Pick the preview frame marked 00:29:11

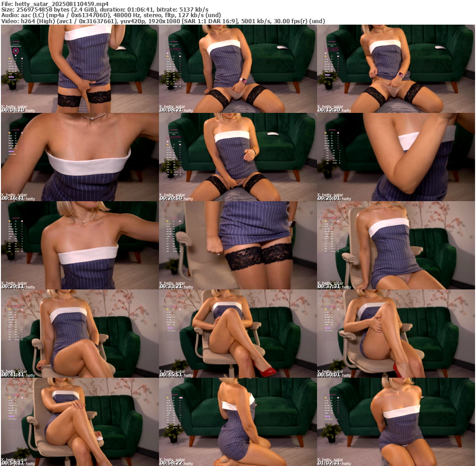point(79,245)
